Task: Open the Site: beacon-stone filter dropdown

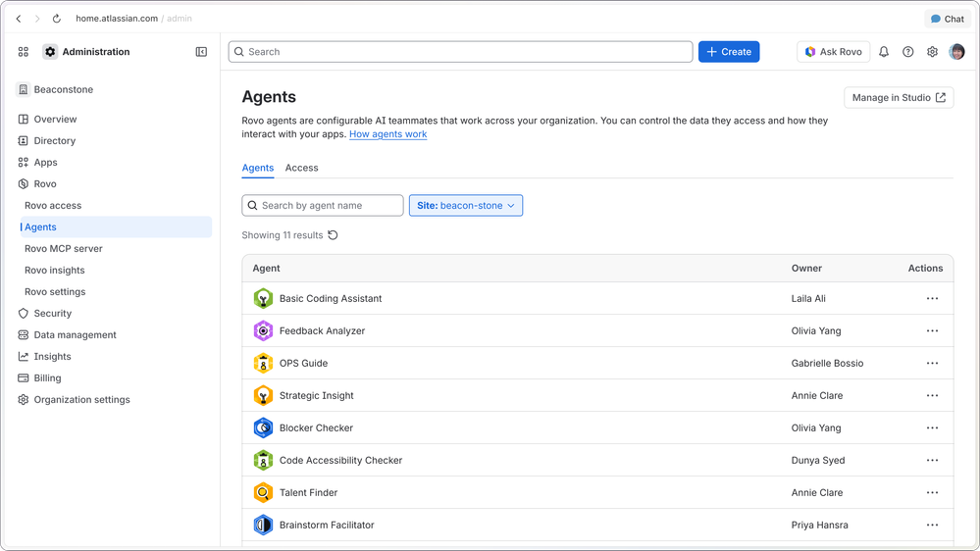Action: (466, 206)
